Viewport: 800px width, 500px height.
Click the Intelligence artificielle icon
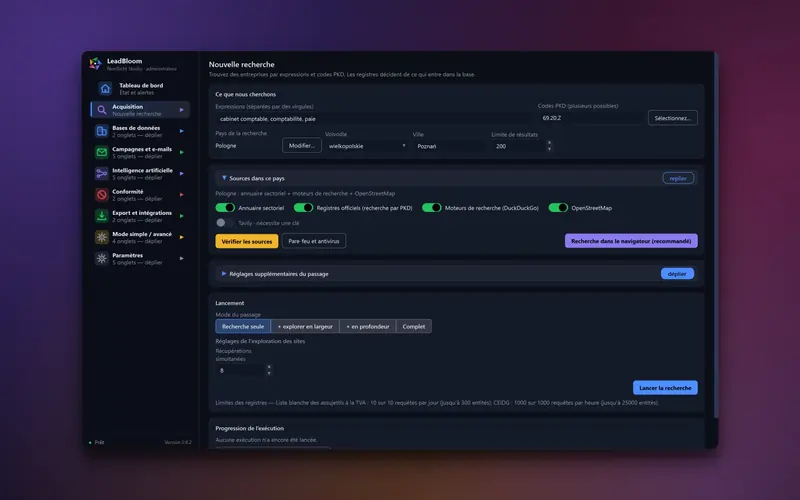click(102, 173)
